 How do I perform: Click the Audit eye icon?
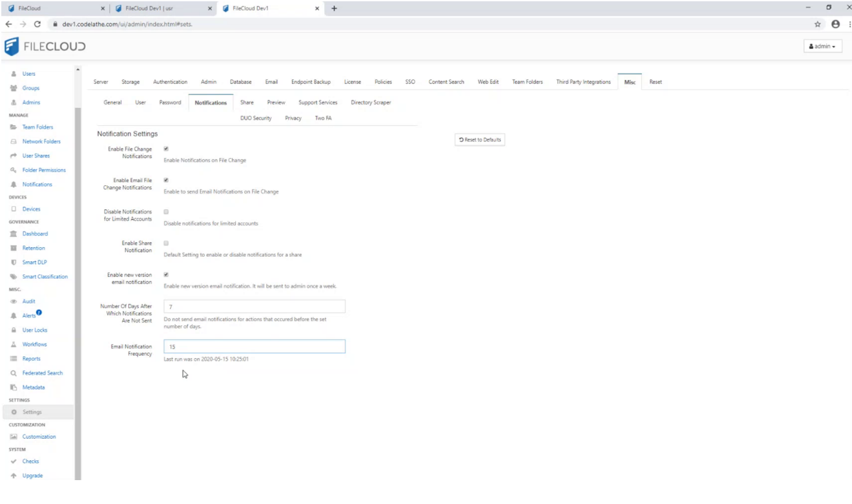pyautogui.click(x=14, y=301)
